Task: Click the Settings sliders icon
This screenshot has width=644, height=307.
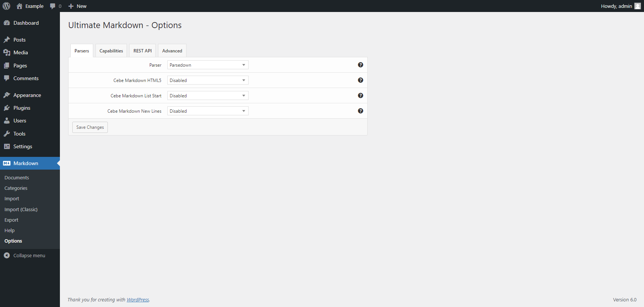Action: click(x=7, y=146)
